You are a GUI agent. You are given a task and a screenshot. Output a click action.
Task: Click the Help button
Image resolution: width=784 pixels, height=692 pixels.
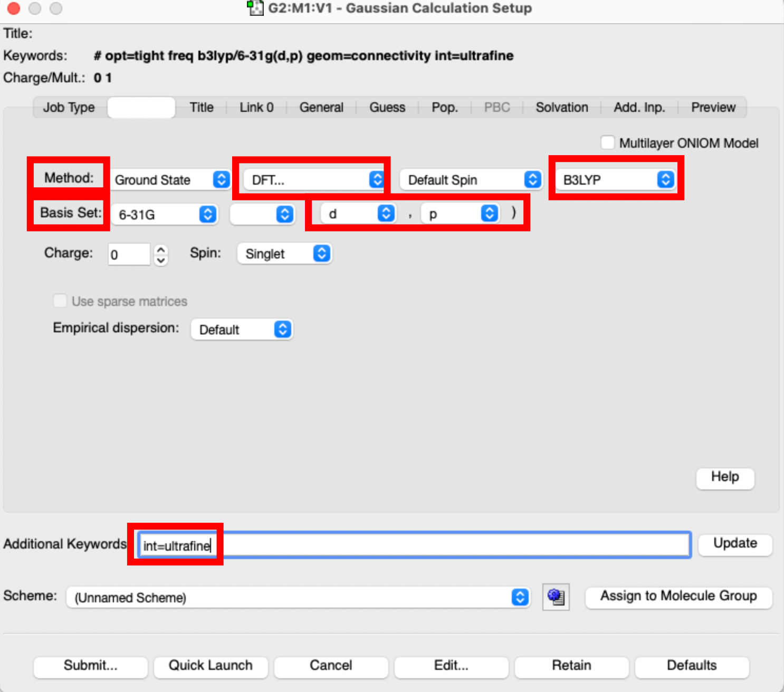tap(725, 477)
